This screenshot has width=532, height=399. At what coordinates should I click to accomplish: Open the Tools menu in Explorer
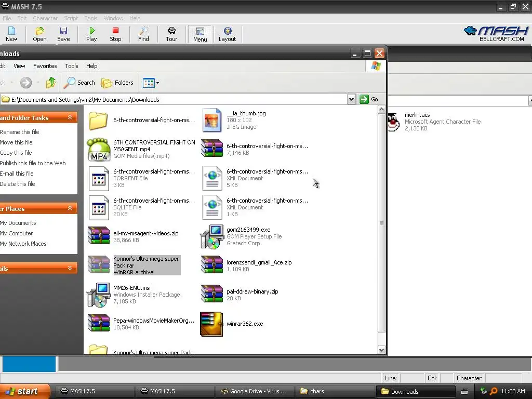pyautogui.click(x=72, y=66)
